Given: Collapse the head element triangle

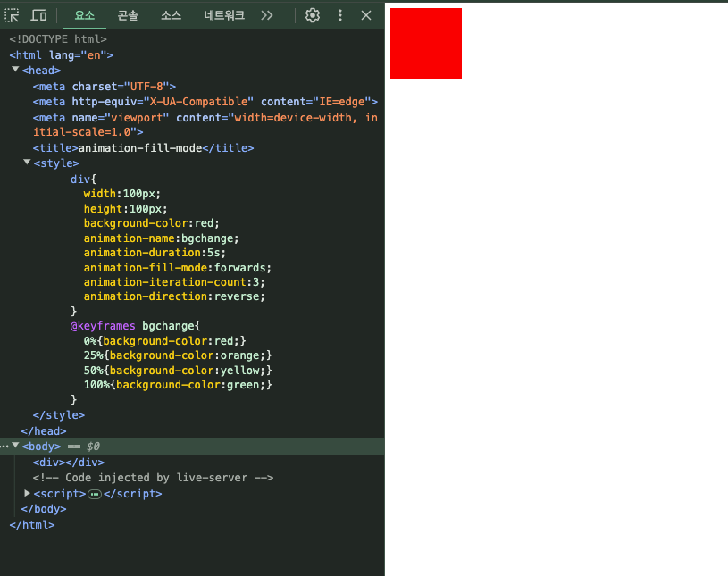Looking at the screenshot, I should click(x=15, y=70).
